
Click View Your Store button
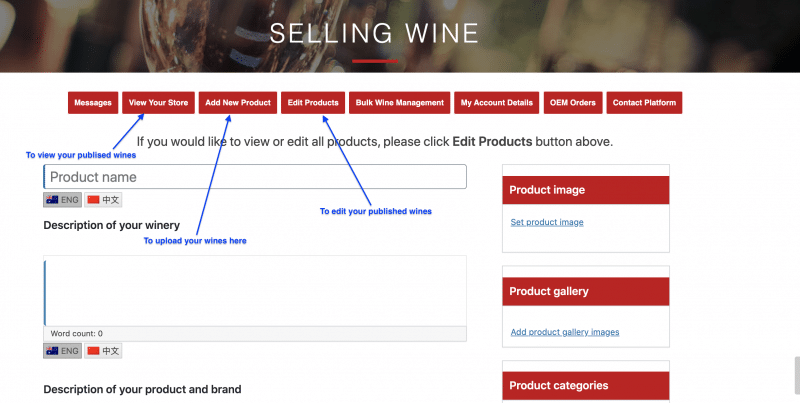pyautogui.click(x=158, y=103)
